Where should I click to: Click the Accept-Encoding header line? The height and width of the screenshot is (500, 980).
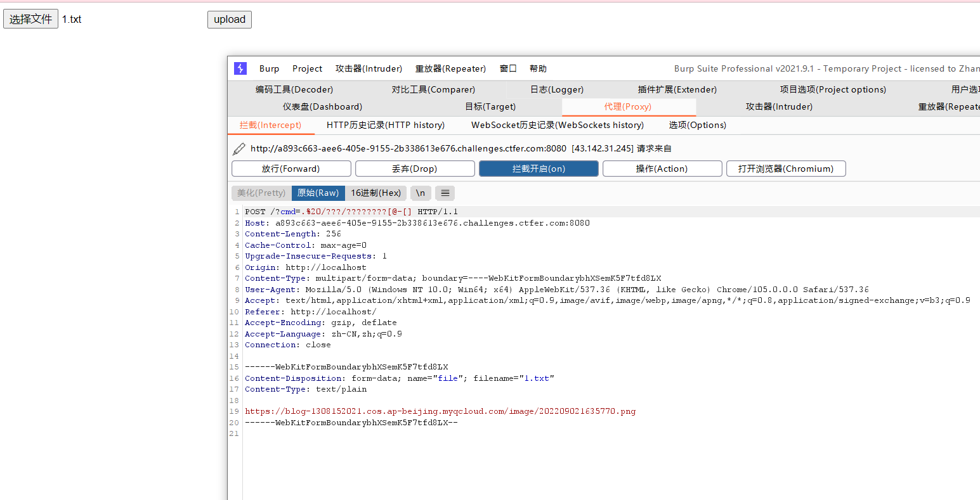[x=321, y=323]
